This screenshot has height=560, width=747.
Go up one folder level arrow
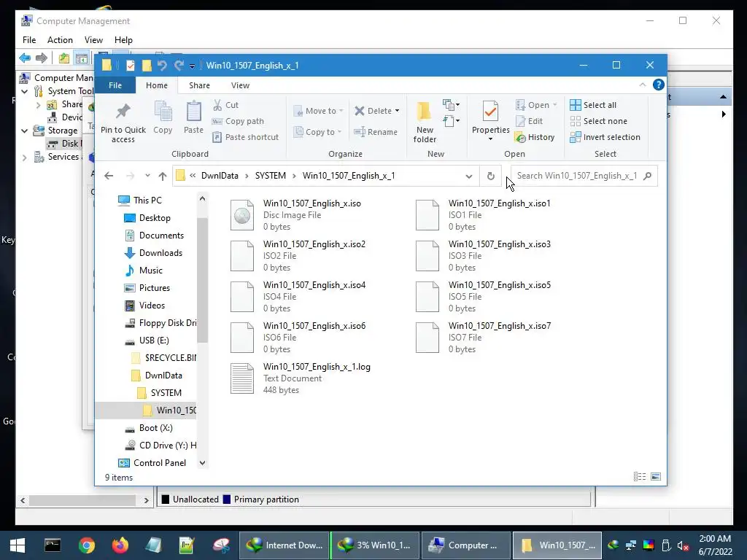point(163,176)
